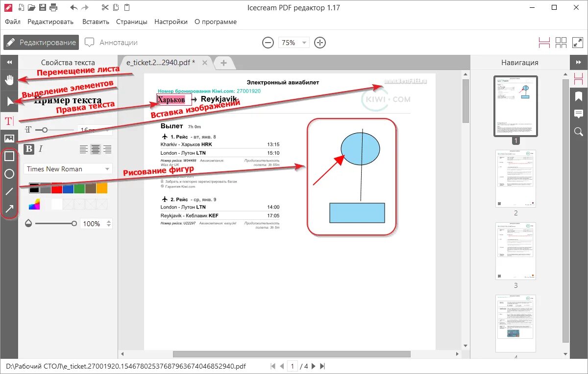Image resolution: width=588 pixels, height=374 pixels.
Task: Go to the previous page
Action: (x=282, y=366)
